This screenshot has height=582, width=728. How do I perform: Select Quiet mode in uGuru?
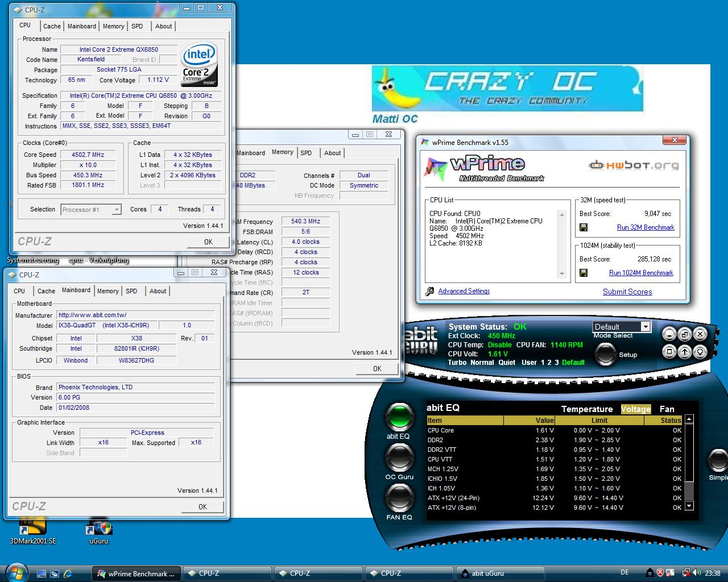click(507, 362)
